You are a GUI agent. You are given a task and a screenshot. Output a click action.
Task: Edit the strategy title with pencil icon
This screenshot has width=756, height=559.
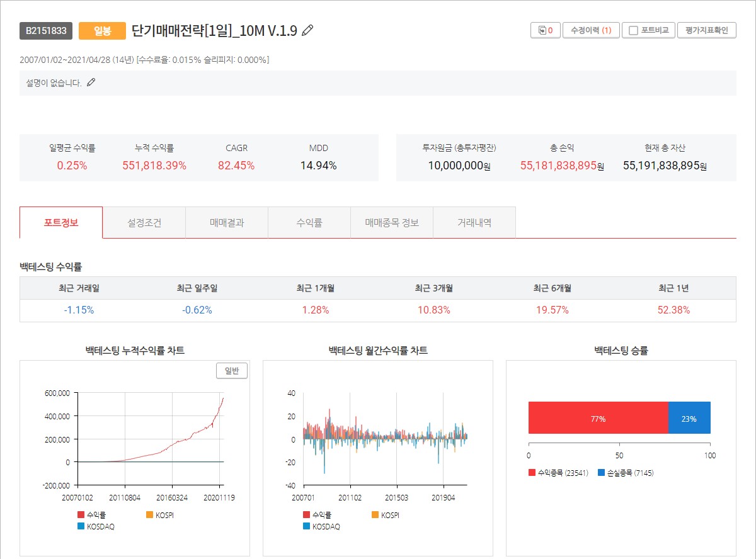click(x=307, y=30)
